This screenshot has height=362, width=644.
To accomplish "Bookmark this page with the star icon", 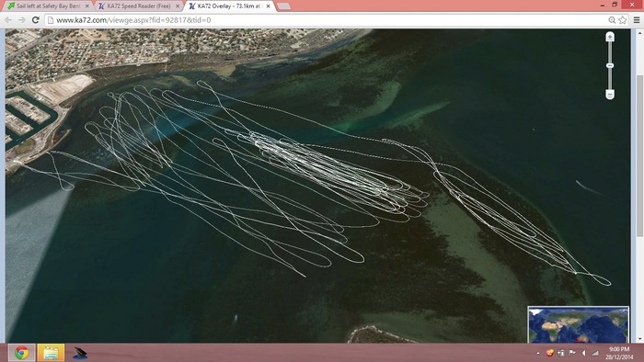I will coord(623,19).
